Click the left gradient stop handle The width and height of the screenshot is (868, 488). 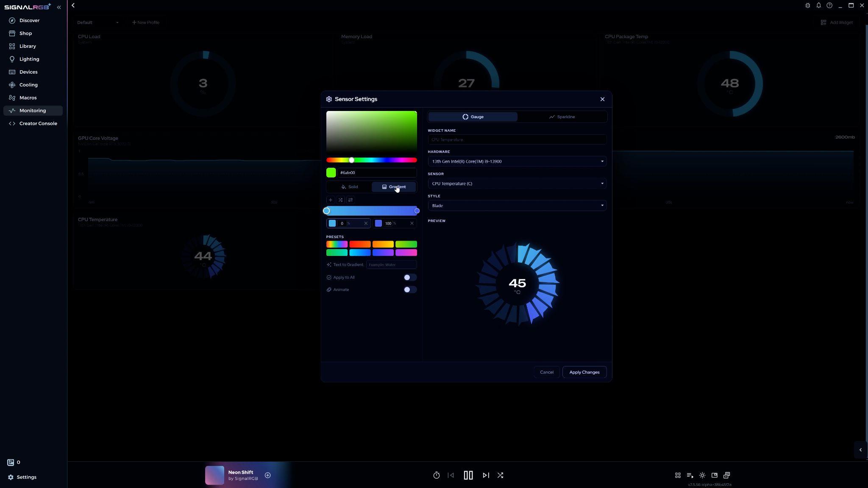(326, 211)
